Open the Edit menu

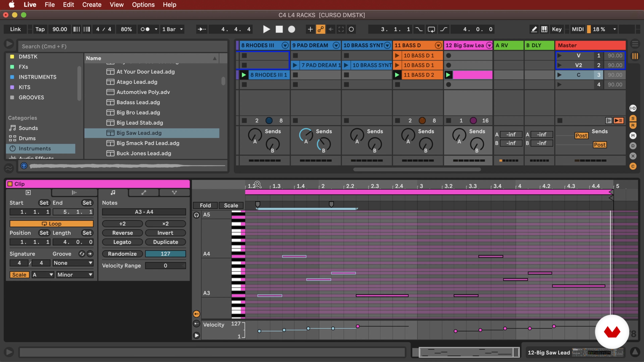point(68,5)
